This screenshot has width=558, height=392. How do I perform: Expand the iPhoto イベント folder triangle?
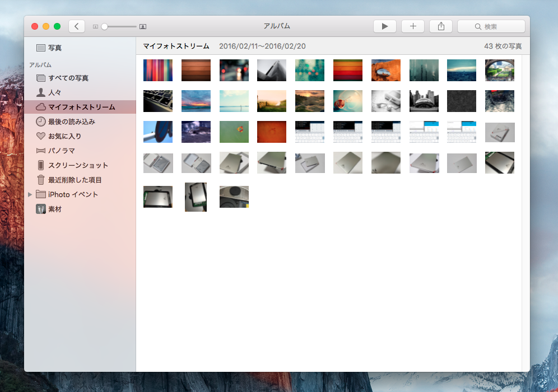pyautogui.click(x=30, y=194)
